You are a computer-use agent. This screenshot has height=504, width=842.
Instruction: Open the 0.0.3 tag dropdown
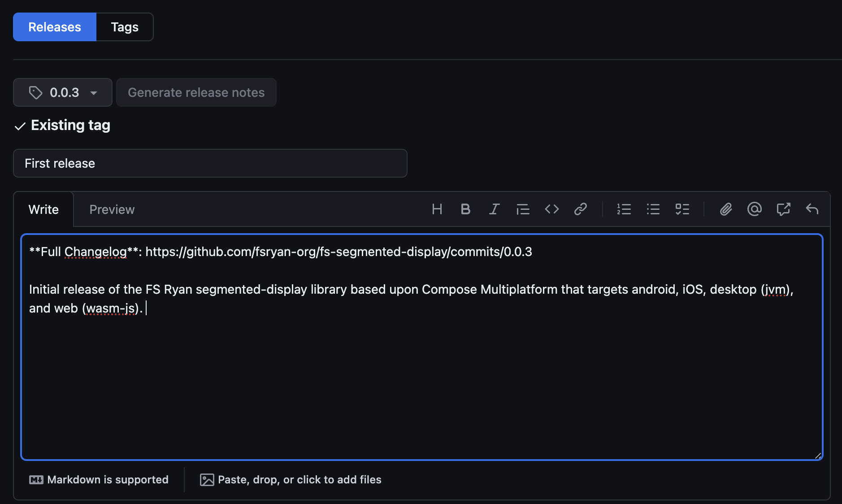pos(63,92)
